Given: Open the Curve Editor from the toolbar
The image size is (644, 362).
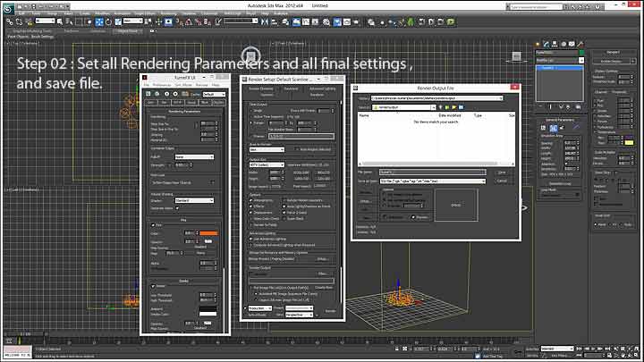Looking at the screenshot, I should [306, 21].
